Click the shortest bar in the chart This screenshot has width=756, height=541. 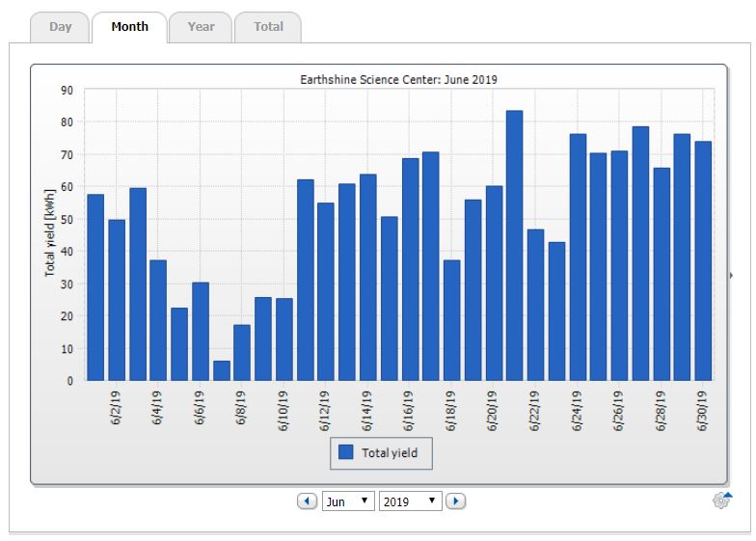point(222,370)
